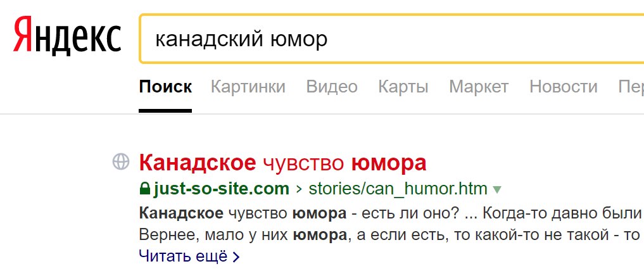Open the stories/can_humor.htm path link
The height and width of the screenshot is (278, 644).
pos(398,189)
